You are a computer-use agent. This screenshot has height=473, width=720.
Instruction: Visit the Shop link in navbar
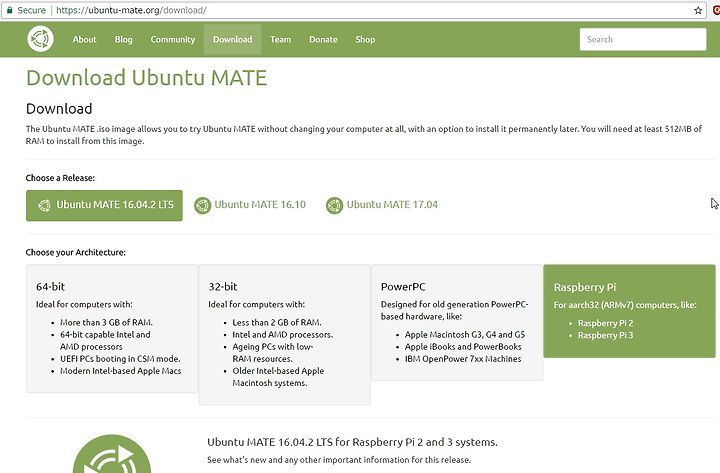365,39
